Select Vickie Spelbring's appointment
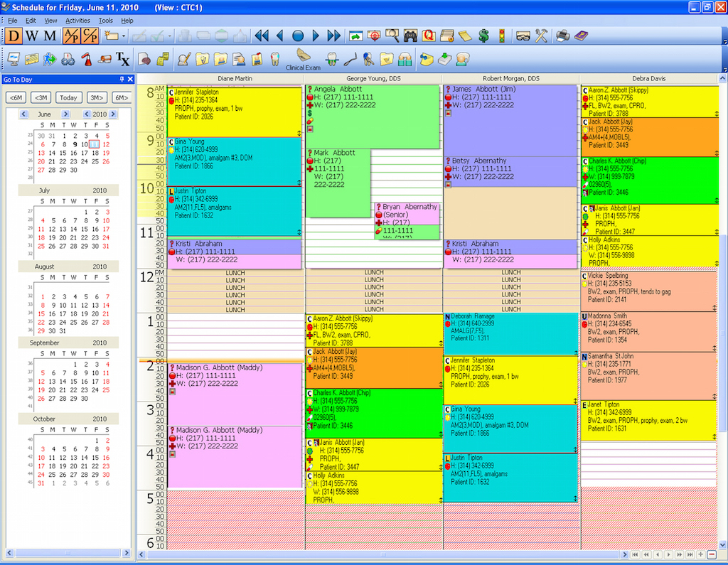 pyautogui.click(x=649, y=291)
